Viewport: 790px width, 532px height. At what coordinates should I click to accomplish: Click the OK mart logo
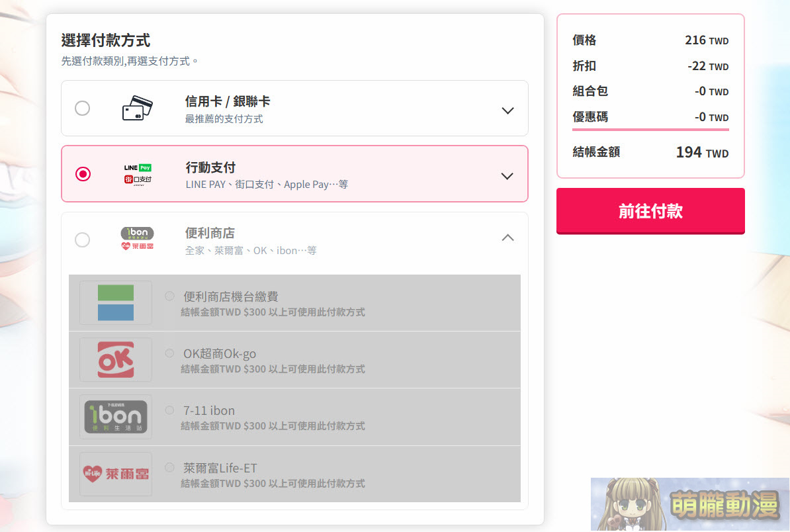[x=116, y=360]
